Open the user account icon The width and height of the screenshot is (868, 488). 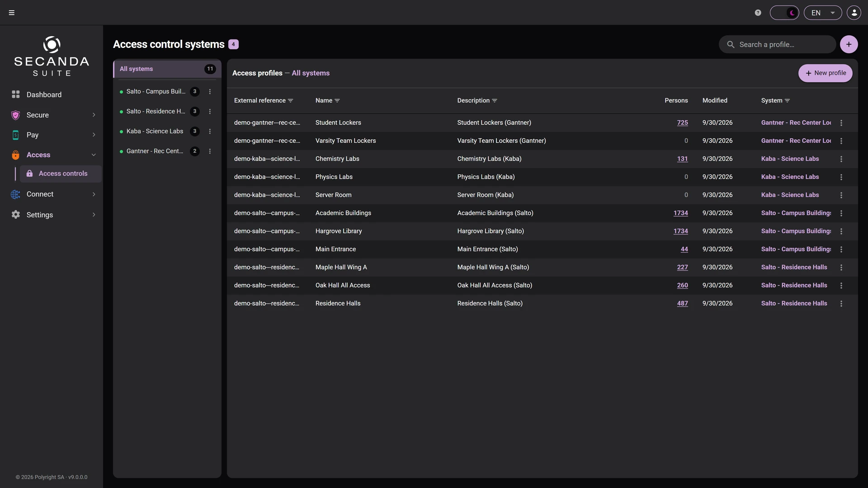854,13
